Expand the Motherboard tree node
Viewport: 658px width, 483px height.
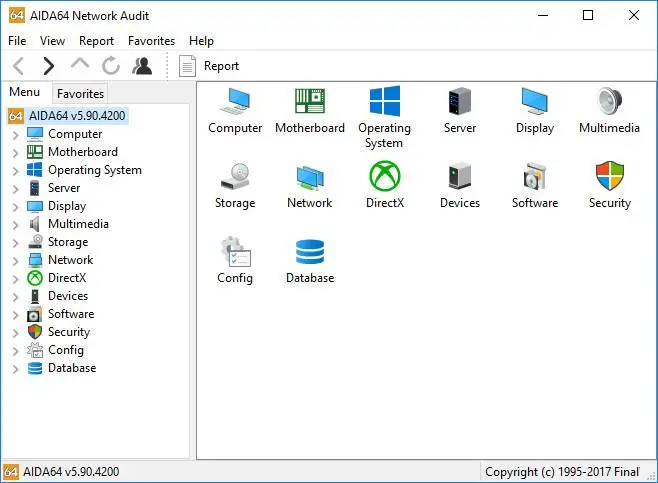point(16,153)
